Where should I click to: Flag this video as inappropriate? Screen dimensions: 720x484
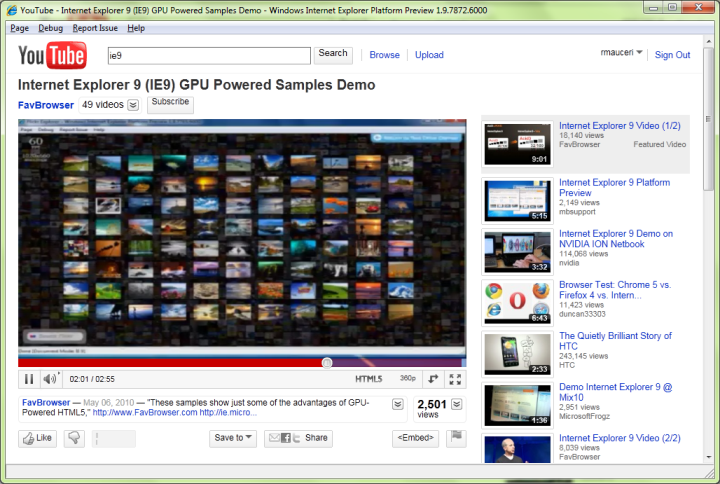click(456, 438)
